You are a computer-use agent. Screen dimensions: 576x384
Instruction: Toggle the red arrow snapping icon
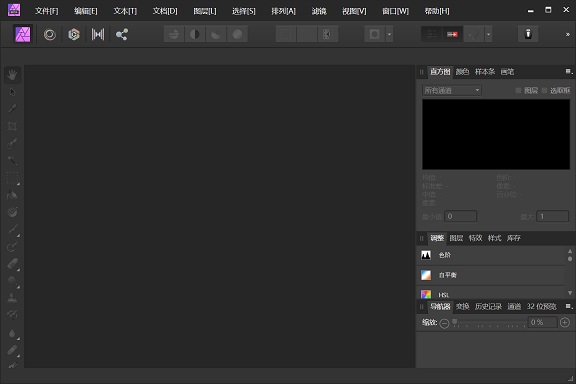coord(452,35)
